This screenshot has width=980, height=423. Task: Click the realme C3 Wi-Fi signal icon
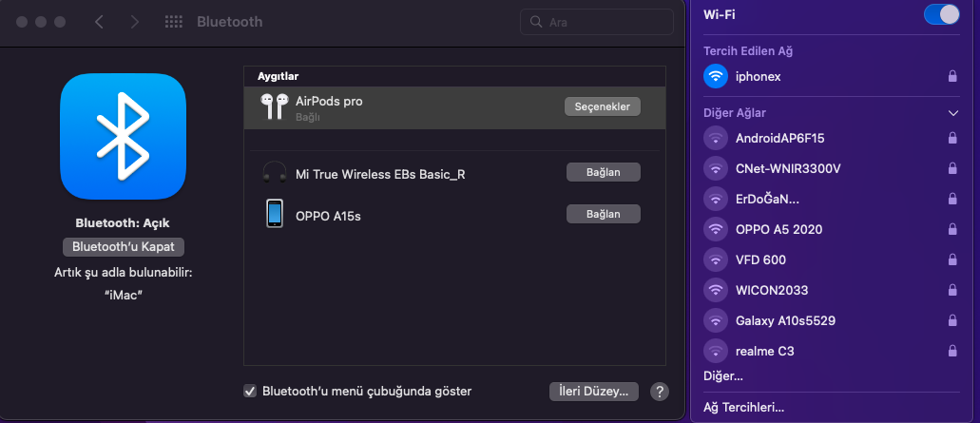716,351
